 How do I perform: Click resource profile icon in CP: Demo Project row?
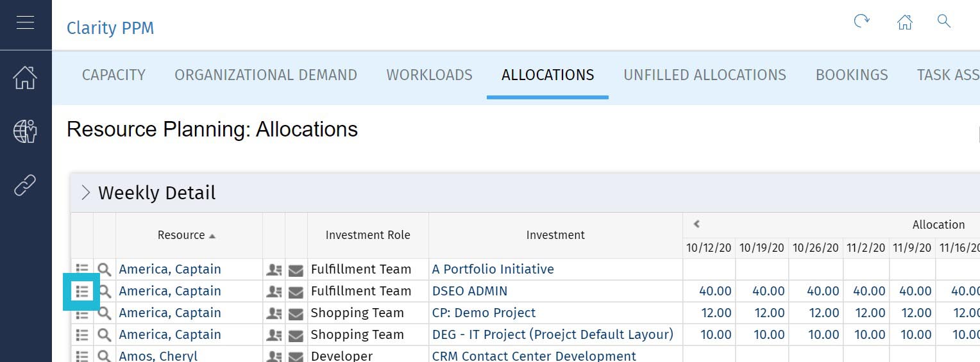point(274,313)
